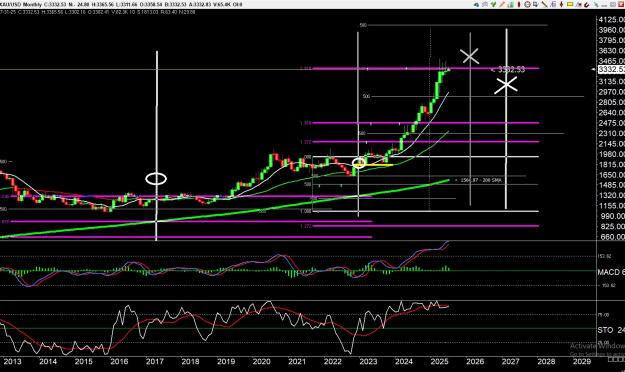Click the 2017 year label on time axis
This screenshot has height=372, width=625.
tap(155, 361)
